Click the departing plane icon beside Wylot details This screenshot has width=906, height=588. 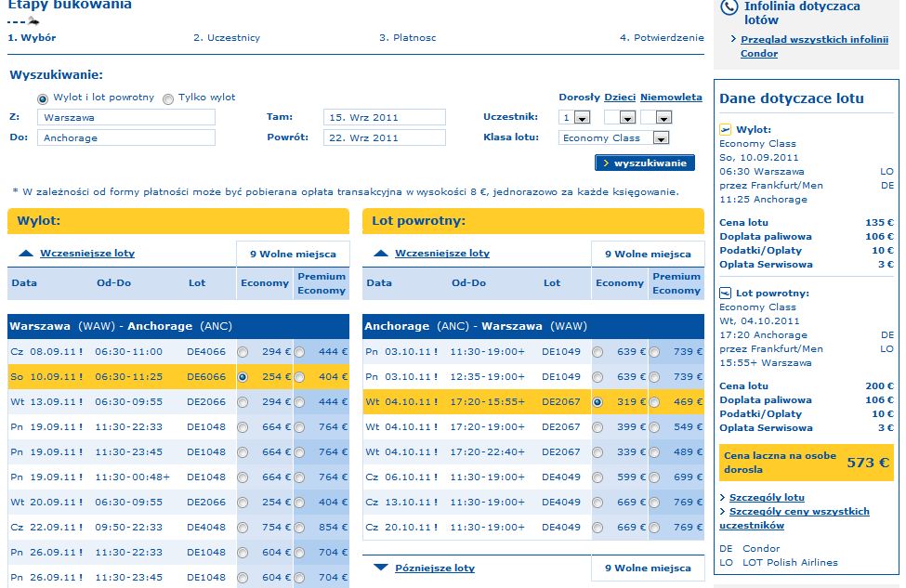coord(725,129)
